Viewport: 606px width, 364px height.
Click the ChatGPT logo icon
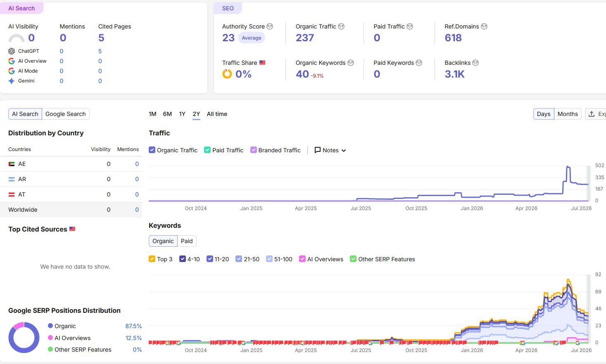click(12, 51)
